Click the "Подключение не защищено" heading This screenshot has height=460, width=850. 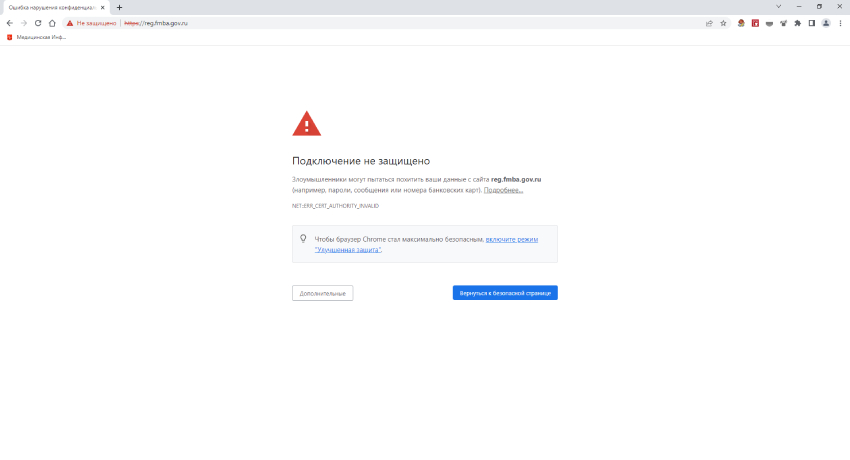(x=361, y=161)
